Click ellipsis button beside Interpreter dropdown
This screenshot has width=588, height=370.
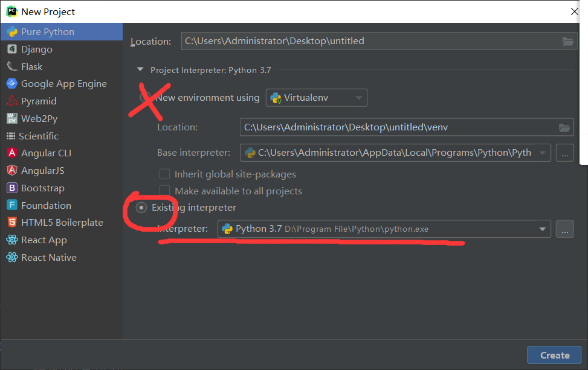tap(565, 229)
